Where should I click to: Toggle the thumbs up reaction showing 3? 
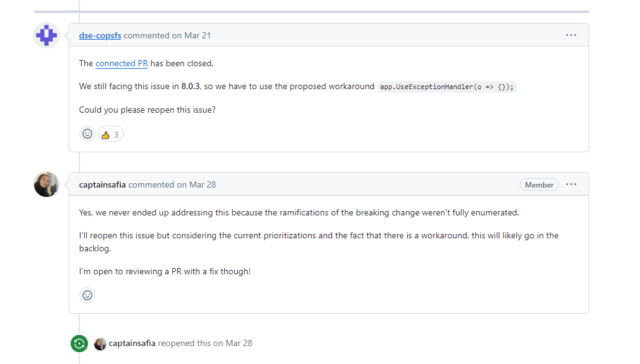point(110,133)
